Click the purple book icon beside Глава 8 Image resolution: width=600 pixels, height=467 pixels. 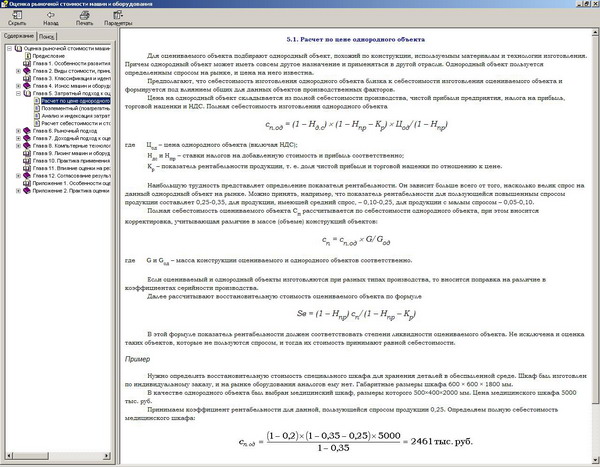point(27,146)
